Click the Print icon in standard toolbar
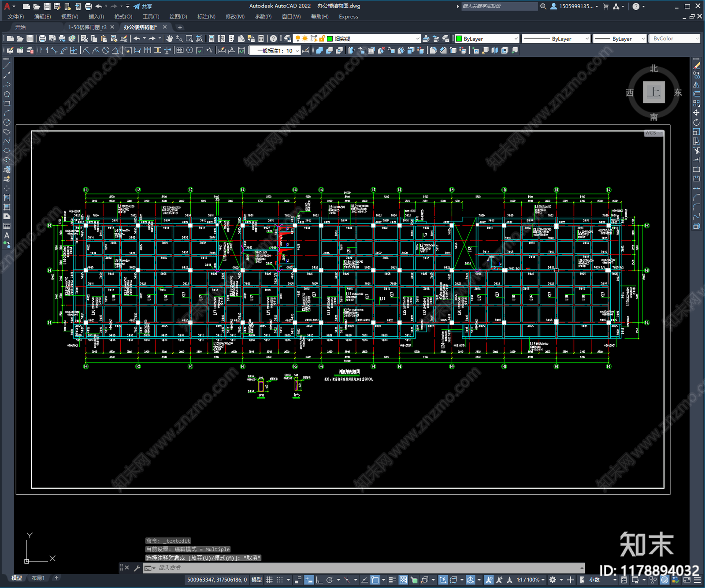 (42, 39)
